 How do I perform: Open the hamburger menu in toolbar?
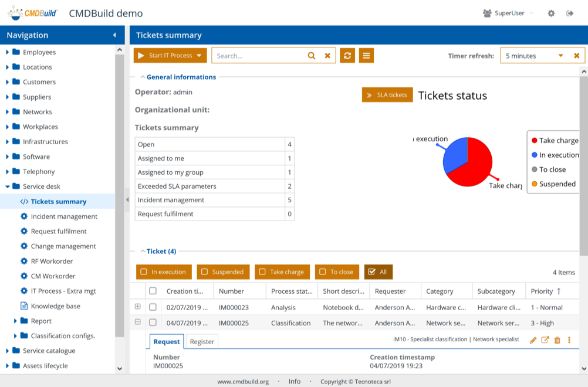[x=366, y=56]
